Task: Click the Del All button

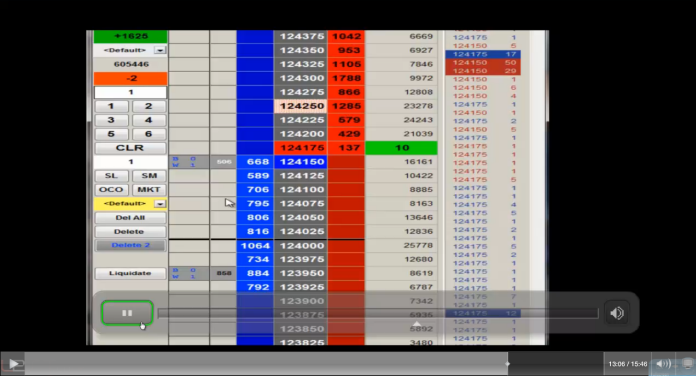Action: [130, 218]
